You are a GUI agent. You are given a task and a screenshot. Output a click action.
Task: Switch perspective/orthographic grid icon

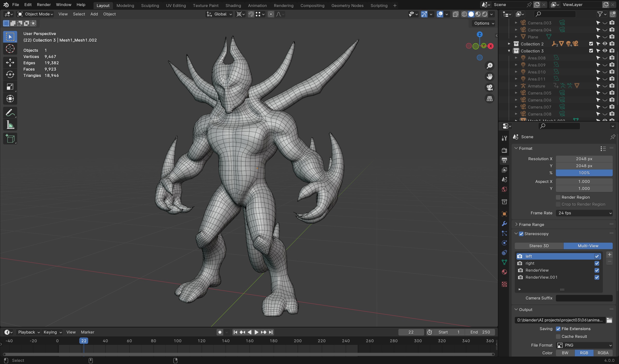[x=490, y=99]
